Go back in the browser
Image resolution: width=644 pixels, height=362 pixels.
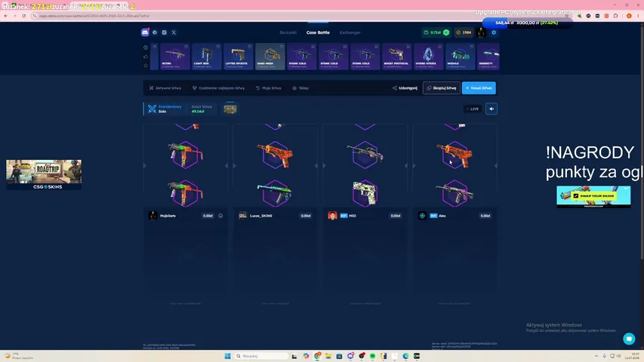pos(6,16)
